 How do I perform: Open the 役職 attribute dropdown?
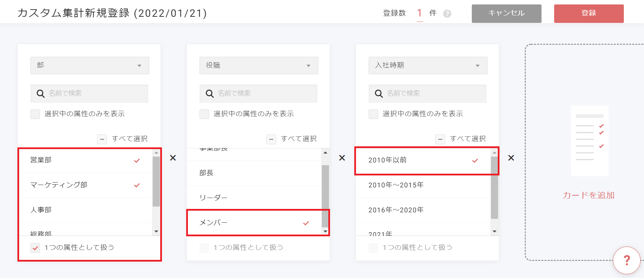pyautogui.click(x=259, y=65)
